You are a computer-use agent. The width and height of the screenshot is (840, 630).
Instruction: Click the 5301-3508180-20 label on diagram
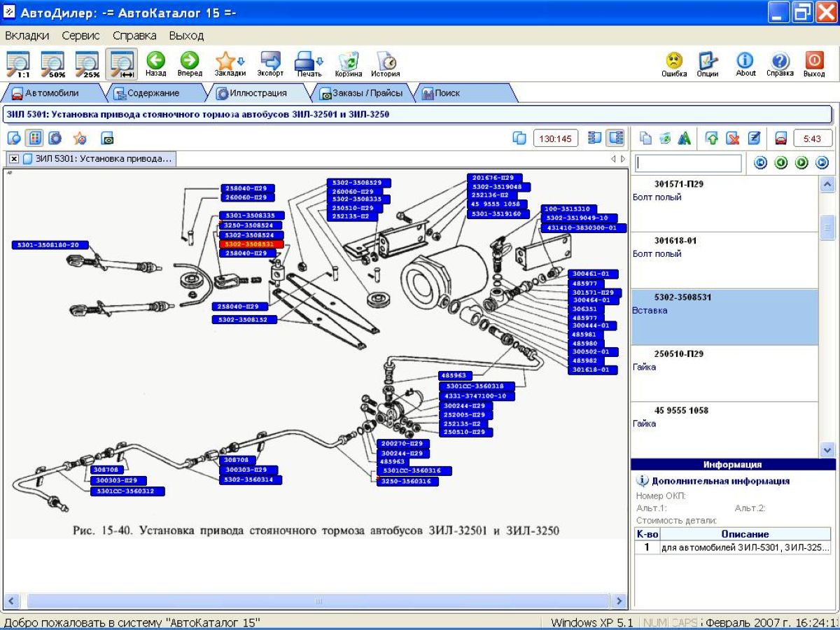point(50,245)
